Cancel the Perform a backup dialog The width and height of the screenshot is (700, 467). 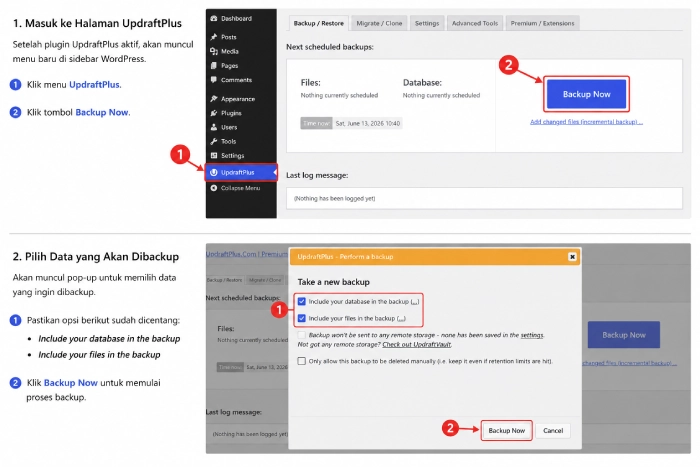coord(553,430)
